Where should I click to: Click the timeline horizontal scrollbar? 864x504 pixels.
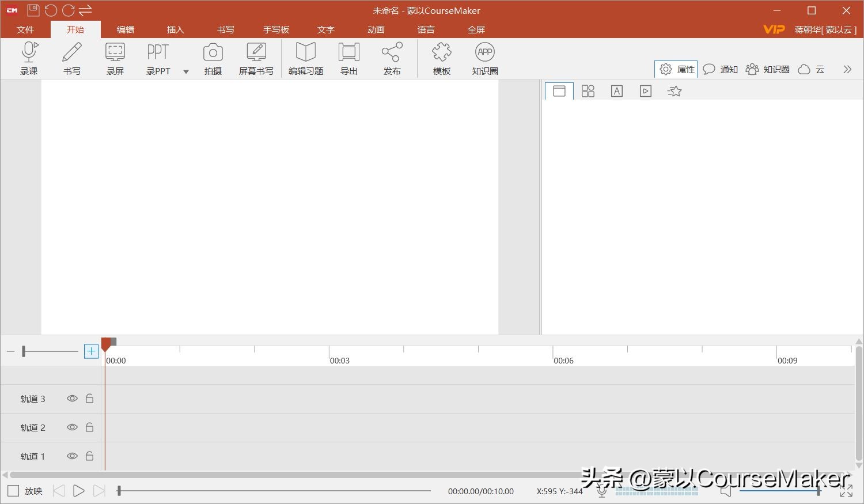point(426,475)
